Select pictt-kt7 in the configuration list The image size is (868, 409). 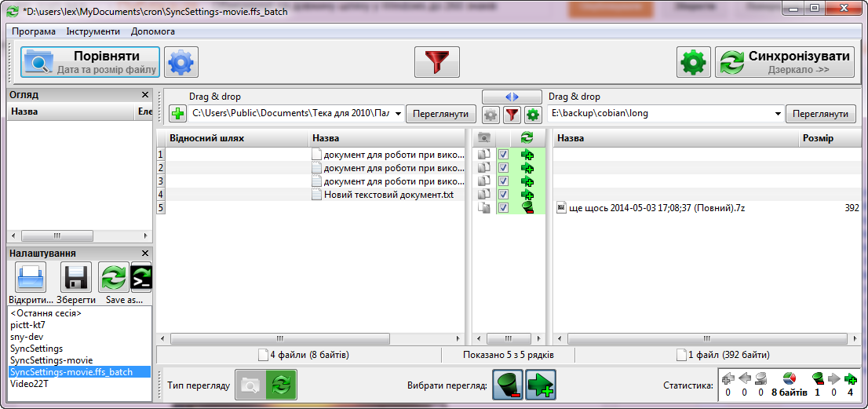27,325
